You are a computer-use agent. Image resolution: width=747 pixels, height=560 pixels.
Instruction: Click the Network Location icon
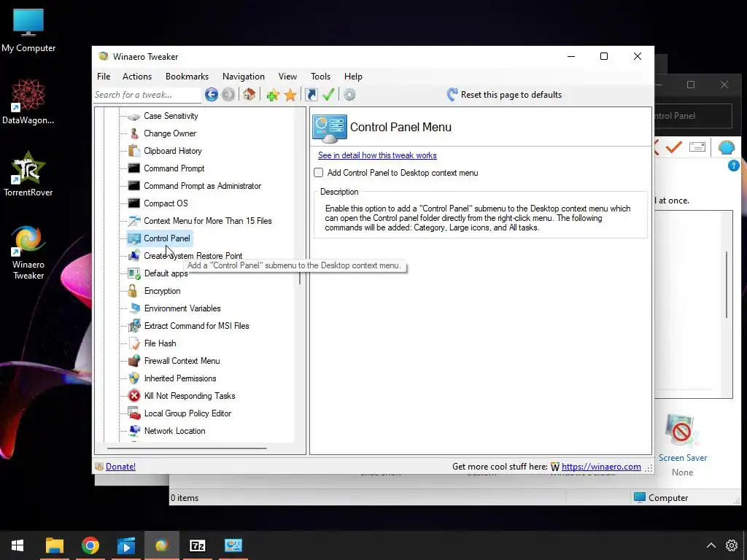point(134,430)
